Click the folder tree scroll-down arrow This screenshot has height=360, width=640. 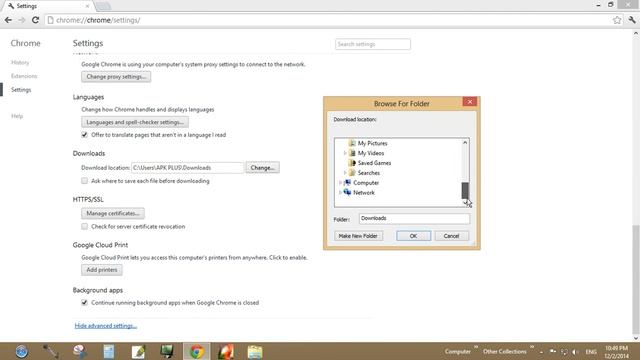click(465, 202)
